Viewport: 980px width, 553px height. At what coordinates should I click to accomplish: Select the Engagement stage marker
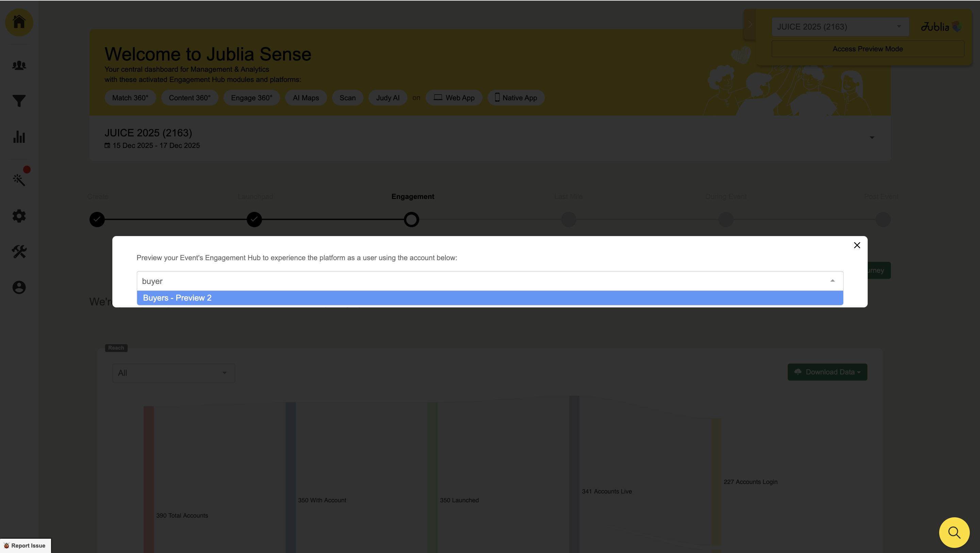pos(411,219)
